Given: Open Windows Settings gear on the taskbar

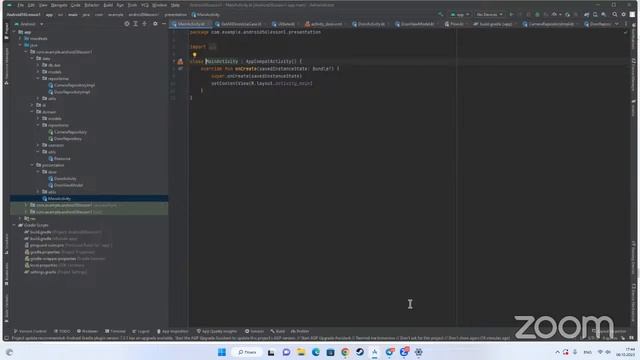Looking at the screenshot, I should (418, 352).
